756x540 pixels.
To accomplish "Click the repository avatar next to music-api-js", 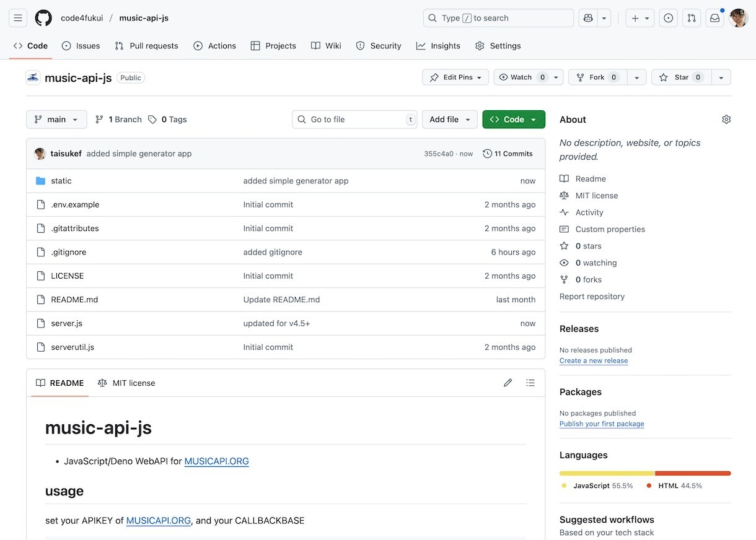I will 33,77.
